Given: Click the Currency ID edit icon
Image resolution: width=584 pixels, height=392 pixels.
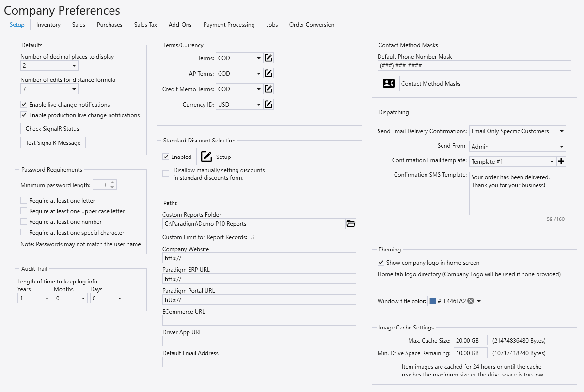Looking at the screenshot, I should [268, 104].
